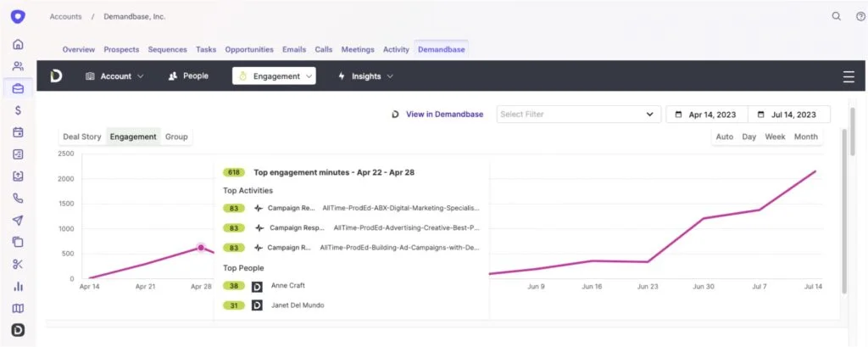Image resolution: width=868 pixels, height=347 pixels.
Task: Open the hamburger menu in Demandbase bar
Action: [849, 76]
